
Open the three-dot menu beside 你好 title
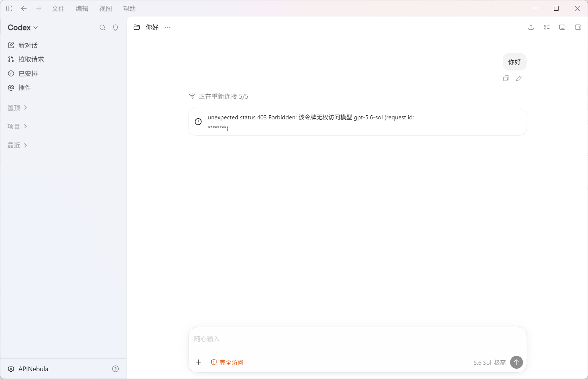[168, 27]
